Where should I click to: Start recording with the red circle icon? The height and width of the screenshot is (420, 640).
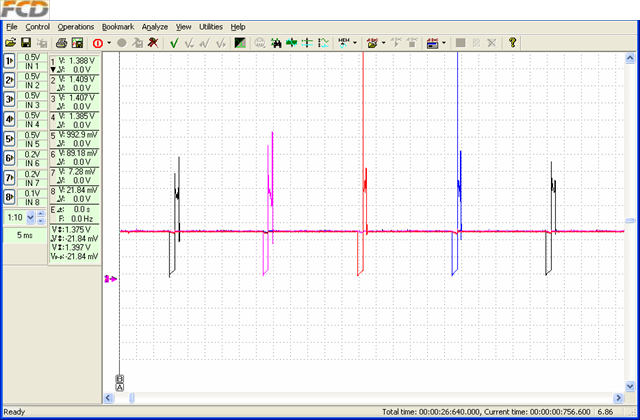(x=98, y=43)
